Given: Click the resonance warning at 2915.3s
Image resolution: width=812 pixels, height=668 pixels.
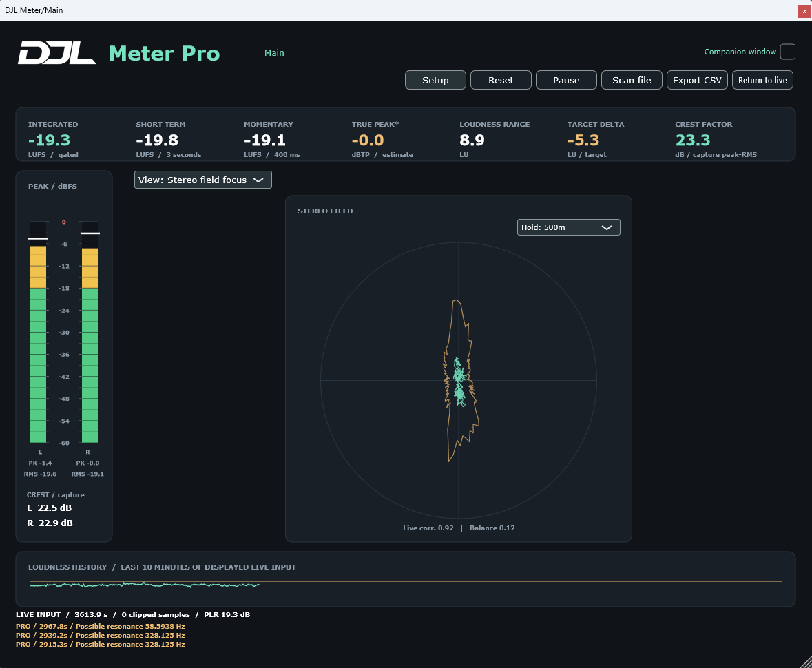Looking at the screenshot, I should point(101,644).
